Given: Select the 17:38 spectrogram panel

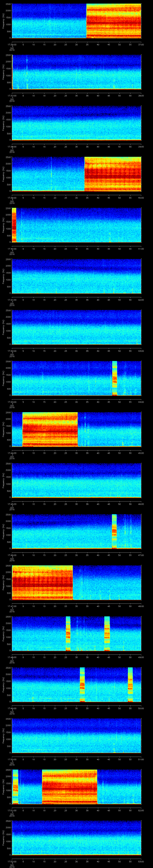Looking at the screenshot, I should 76,123.
